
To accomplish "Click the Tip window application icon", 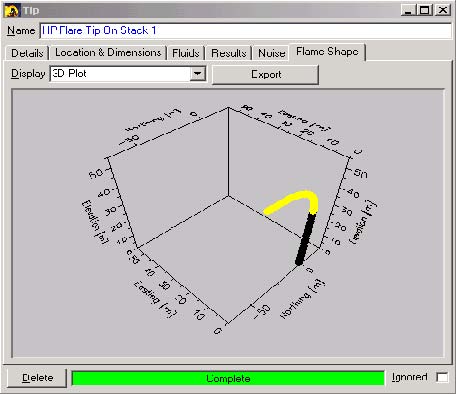I will (x=11, y=11).
